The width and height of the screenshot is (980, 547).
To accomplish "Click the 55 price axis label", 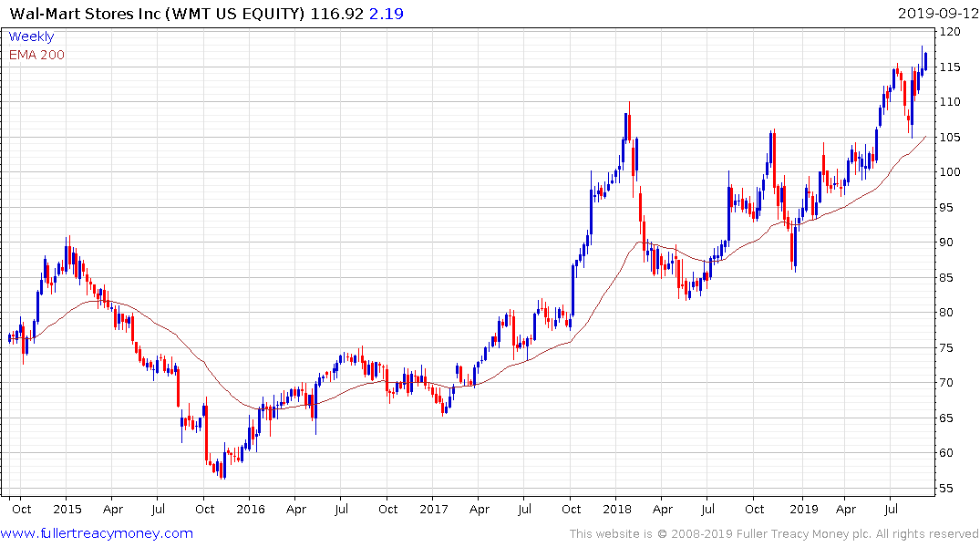I will pyautogui.click(x=947, y=489).
